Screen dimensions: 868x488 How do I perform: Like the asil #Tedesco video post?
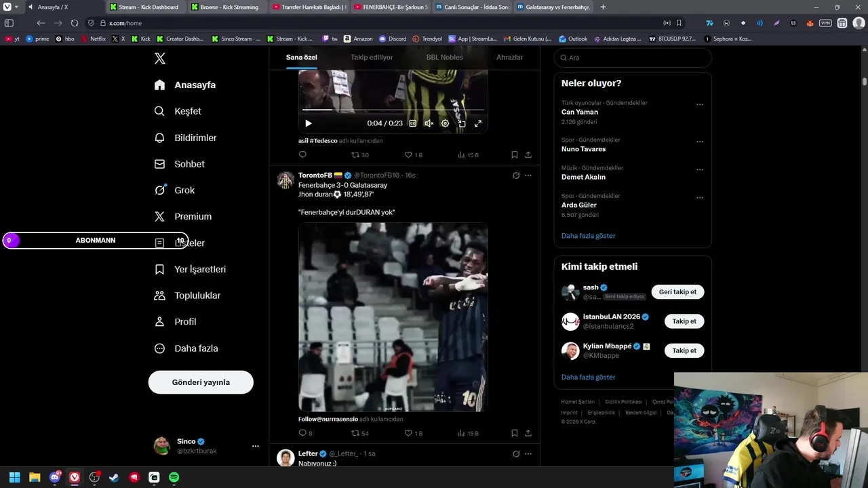coord(413,155)
